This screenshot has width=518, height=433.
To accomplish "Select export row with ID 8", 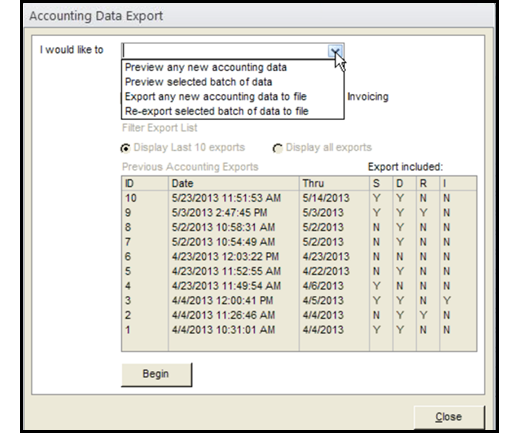I will [x=299, y=228].
